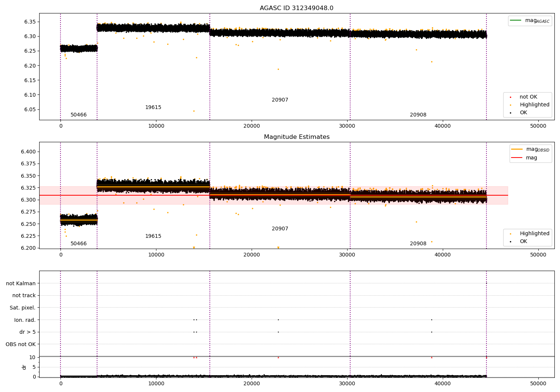
Task: Click the 6.375 y-axis tick label
Action: 28,164
